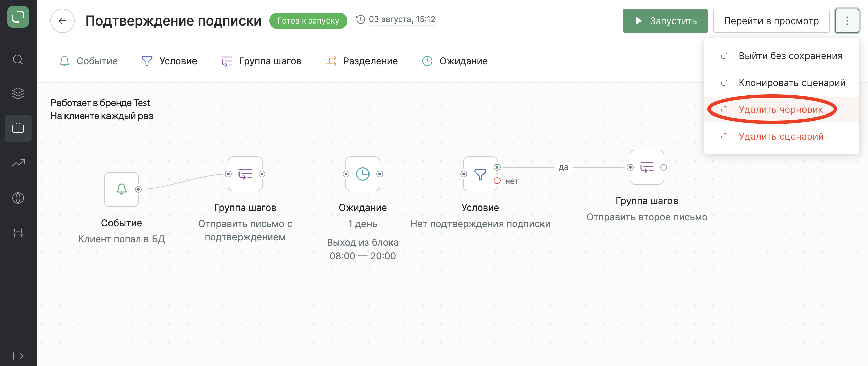
Task: Add a Группа шагов block from the toolbar
Action: [261, 61]
